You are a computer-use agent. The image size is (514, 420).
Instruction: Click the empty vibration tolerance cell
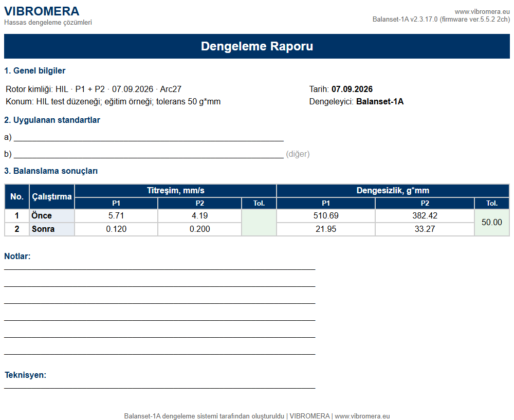coord(259,223)
